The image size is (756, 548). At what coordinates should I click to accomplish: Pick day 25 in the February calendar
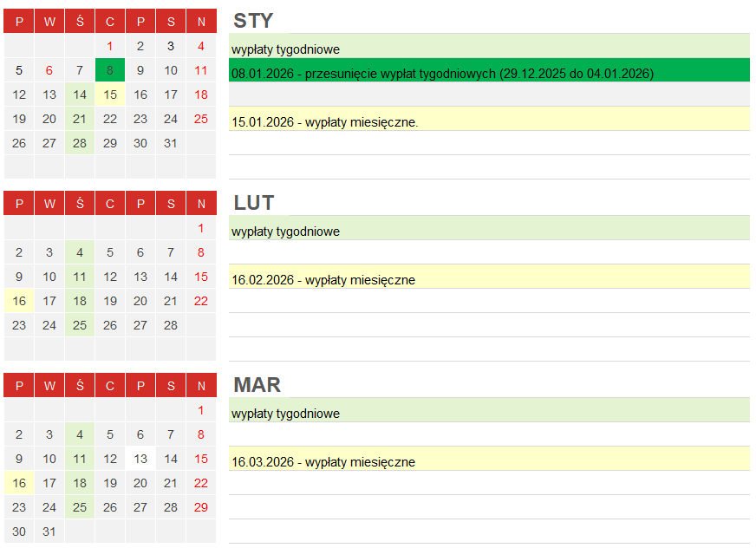(80, 325)
